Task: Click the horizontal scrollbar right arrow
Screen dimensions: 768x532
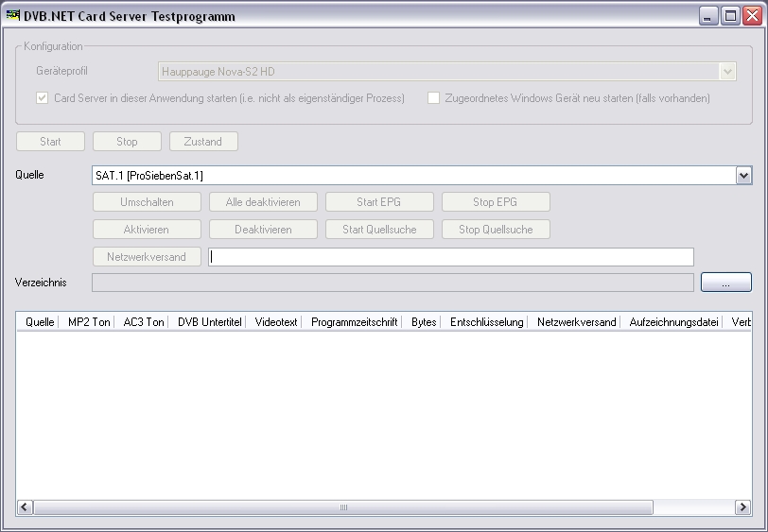Action: click(743, 507)
